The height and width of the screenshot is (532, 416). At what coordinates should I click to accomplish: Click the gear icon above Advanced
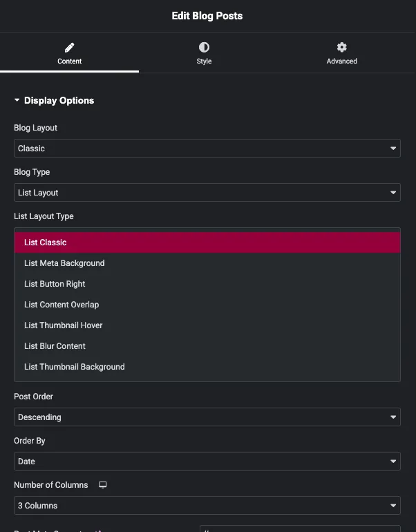[341, 47]
